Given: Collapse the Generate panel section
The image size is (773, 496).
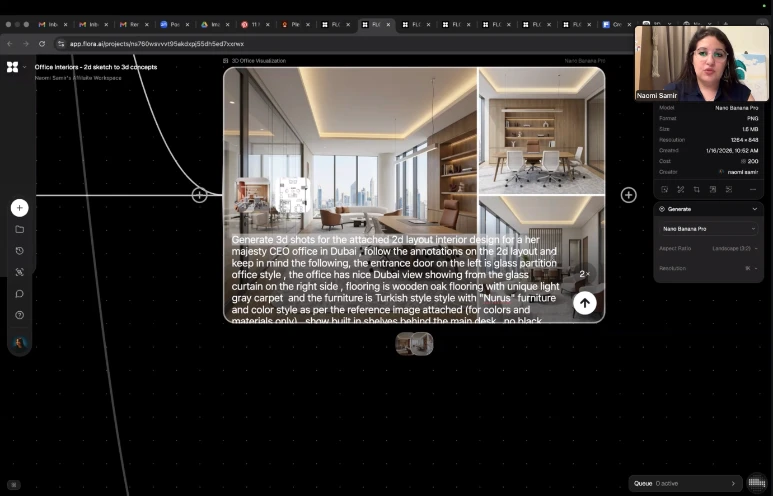Looking at the screenshot, I should coord(754,209).
